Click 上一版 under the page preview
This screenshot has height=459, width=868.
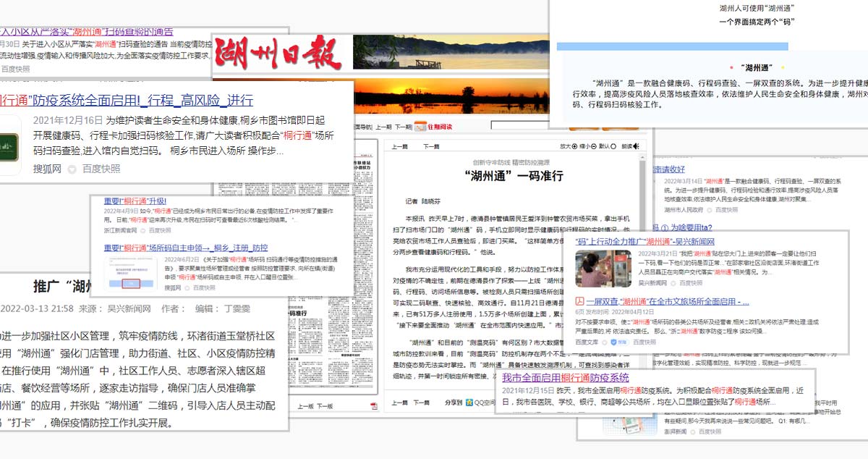click(x=306, y=407)
